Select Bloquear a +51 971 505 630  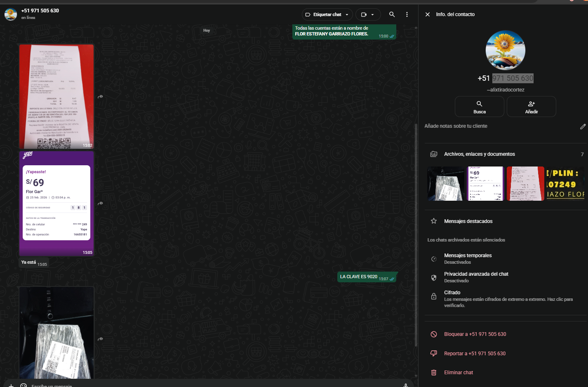coord(475,334)
